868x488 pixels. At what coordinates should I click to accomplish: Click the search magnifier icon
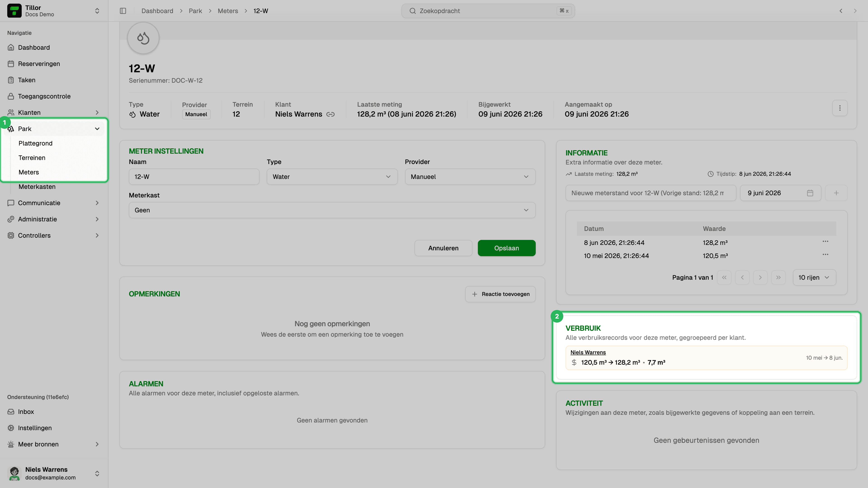(x=413, y=11)
